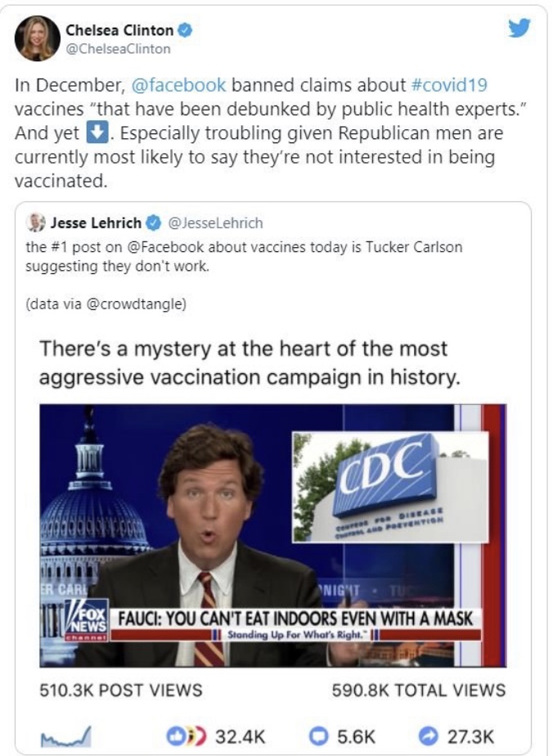Click Jesse Lehrich's verified badge
Screen dimensions: 553x756
click(153, 223)
